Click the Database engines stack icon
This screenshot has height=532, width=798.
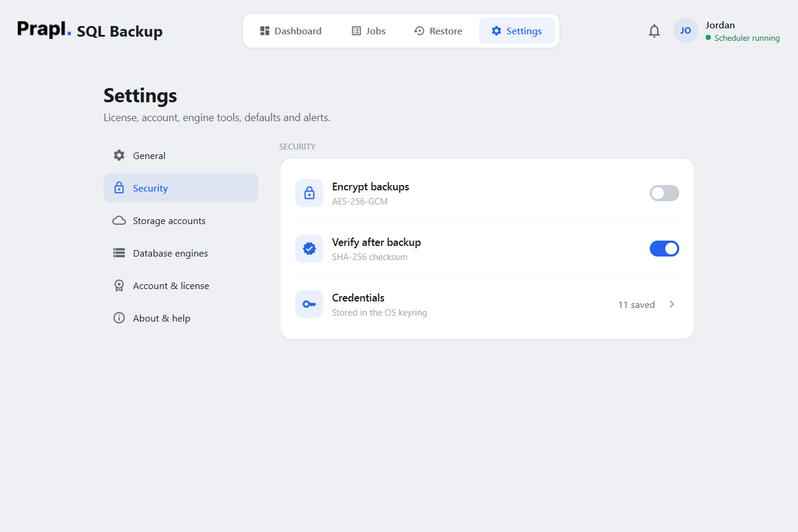click(x=119, y=253)
